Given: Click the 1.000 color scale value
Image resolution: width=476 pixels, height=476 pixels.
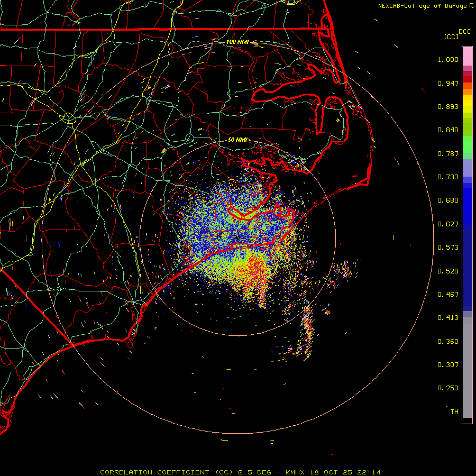Looking at the screenshot, I should (x=448, y=59).
